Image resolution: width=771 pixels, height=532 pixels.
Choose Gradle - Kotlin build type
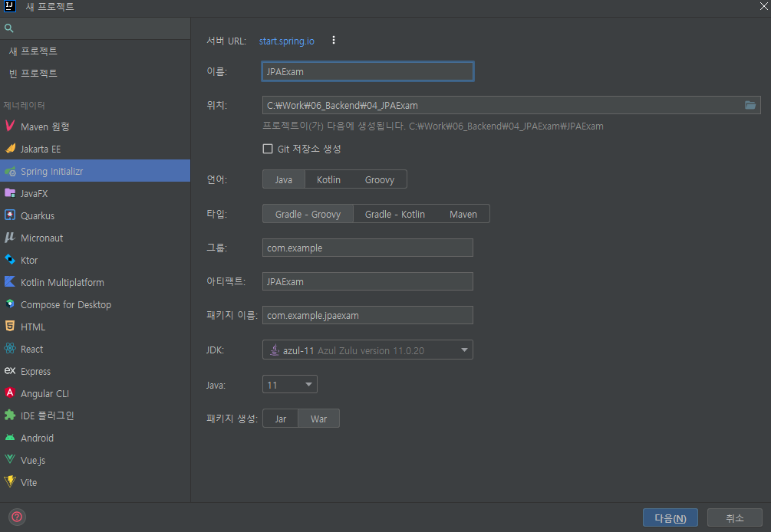[395, 214]
